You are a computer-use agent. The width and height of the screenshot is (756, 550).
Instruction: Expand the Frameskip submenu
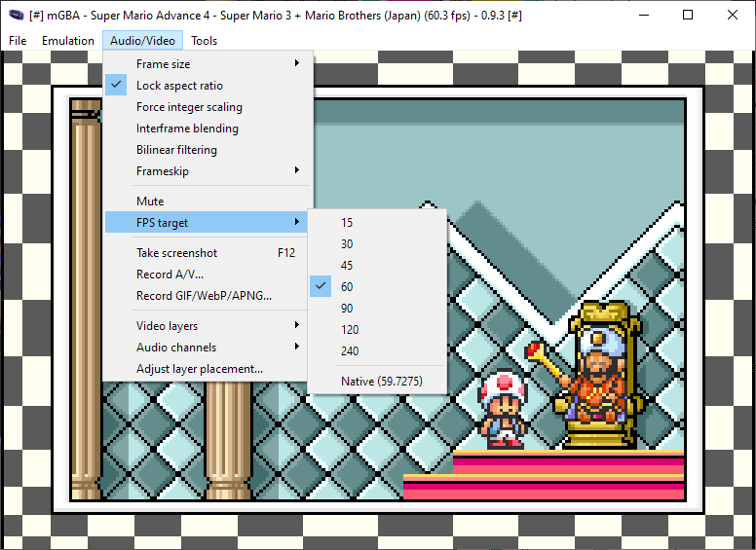coord(207,171)
